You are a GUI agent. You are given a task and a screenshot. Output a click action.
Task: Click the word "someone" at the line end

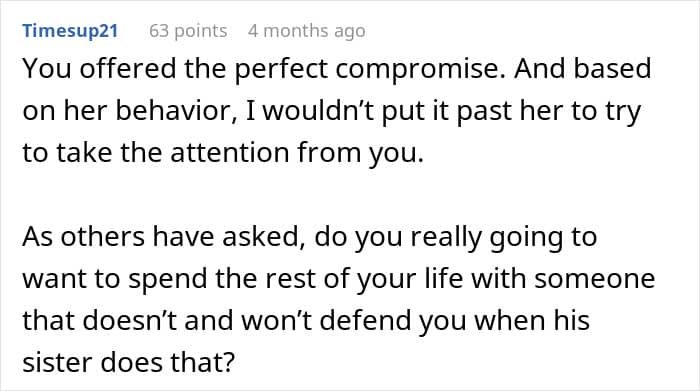pos(595,279)
